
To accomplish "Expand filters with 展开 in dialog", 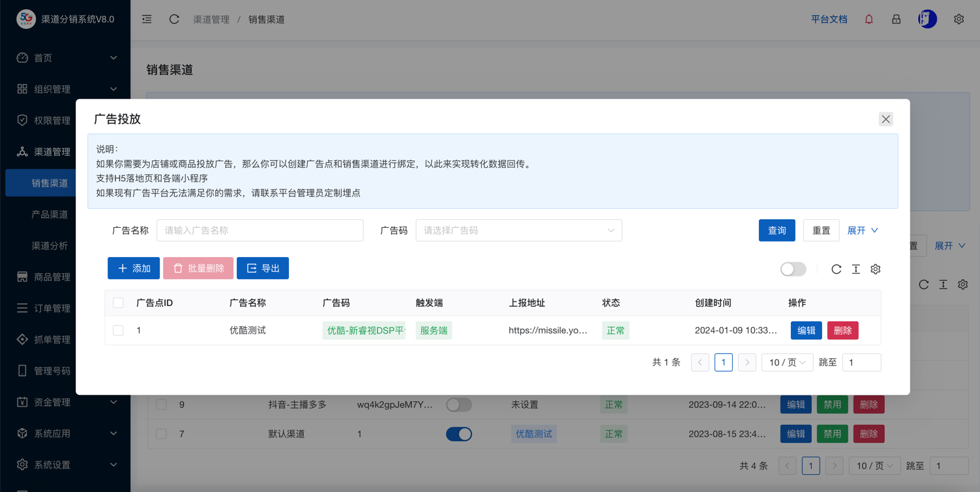I will pyautogui.click(x=862, y=230).
